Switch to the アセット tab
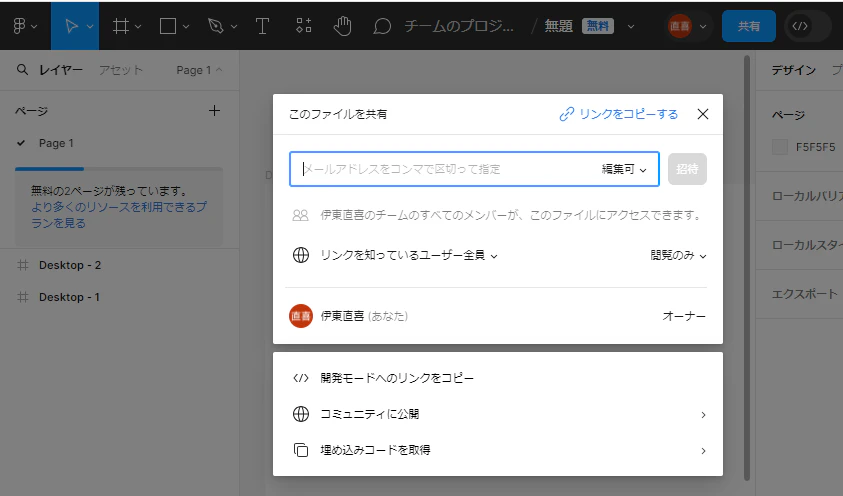The height and width of the screenshot is (496, 843). [x=120, y=70]
